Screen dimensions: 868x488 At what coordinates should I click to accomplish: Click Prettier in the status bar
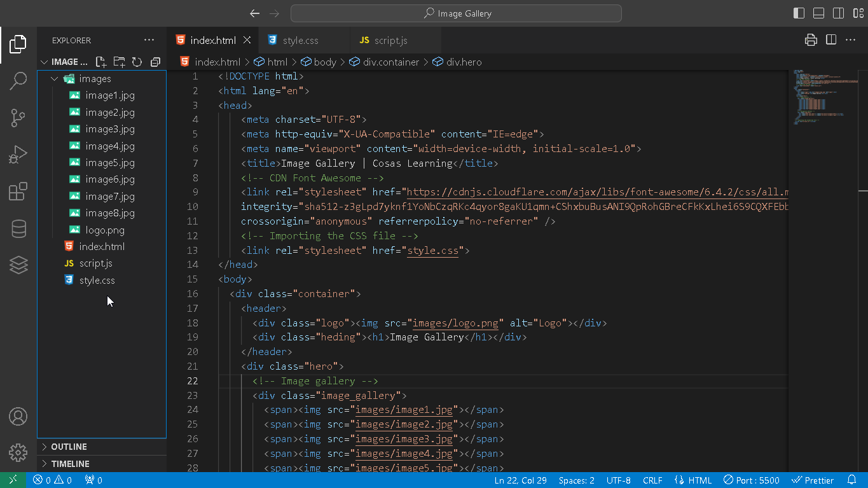tap(813, 480)
